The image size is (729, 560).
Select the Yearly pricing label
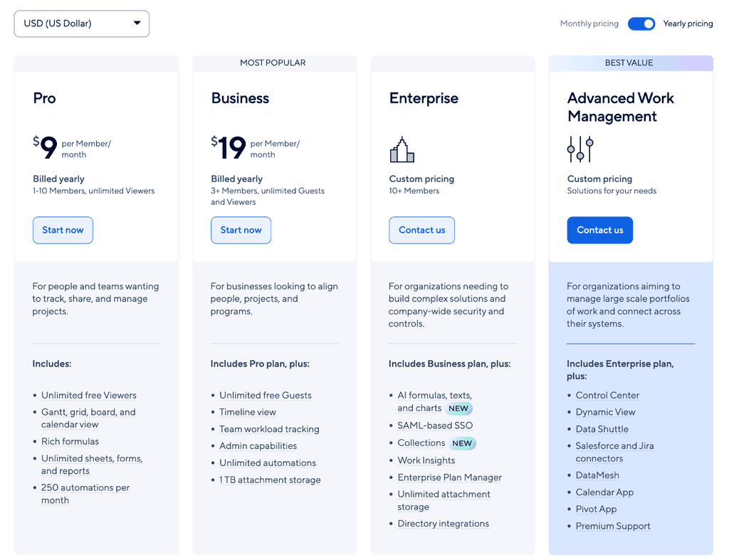coord(688,23)
